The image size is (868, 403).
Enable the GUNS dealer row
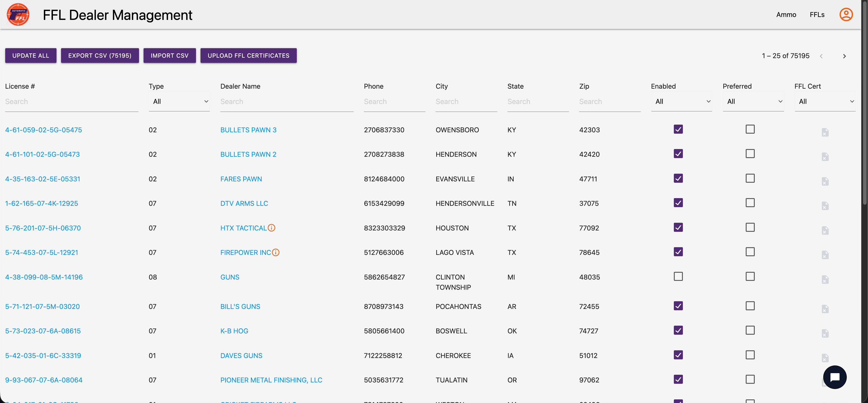tap(678, 277)
